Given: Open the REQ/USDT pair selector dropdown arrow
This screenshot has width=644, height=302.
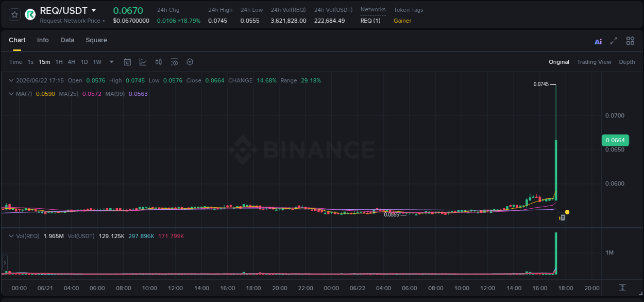Looking at the screenshot, I should coord(93,10).
